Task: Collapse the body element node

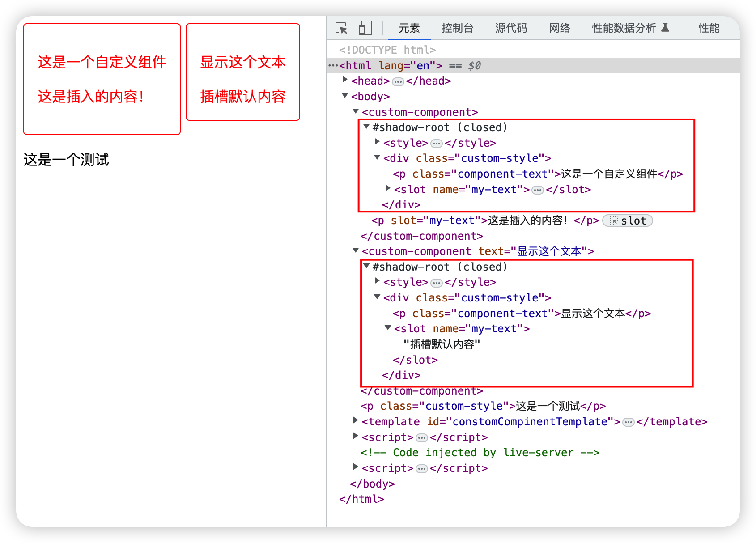Action: click(345, 95)
